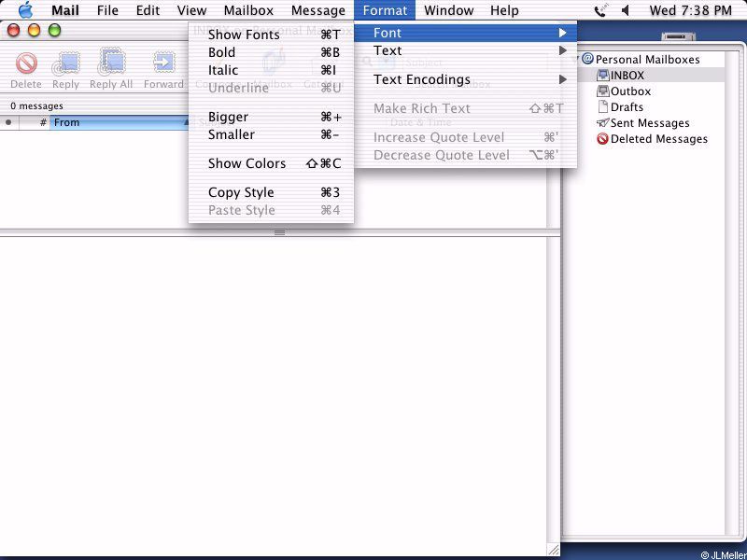Click the Reply toolbar icon
This screenshot has width=747, height=560.
coord(65,63)
